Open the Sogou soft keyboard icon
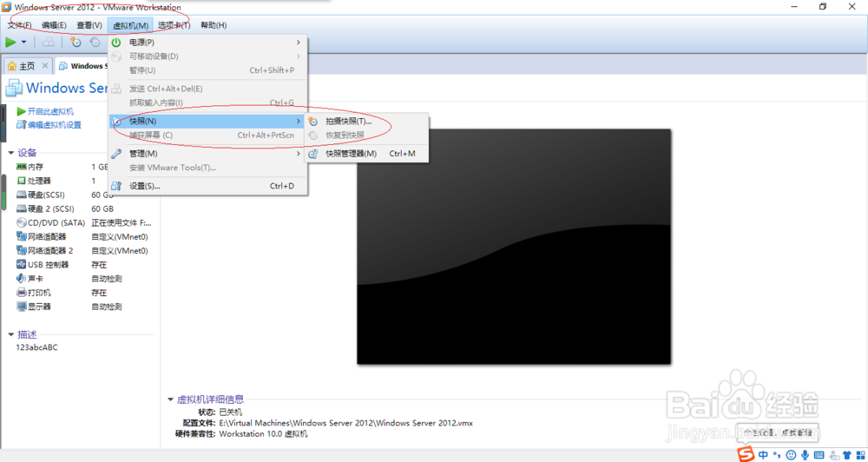The height and width of the screenshot is (462, 868). coord(819,455)
